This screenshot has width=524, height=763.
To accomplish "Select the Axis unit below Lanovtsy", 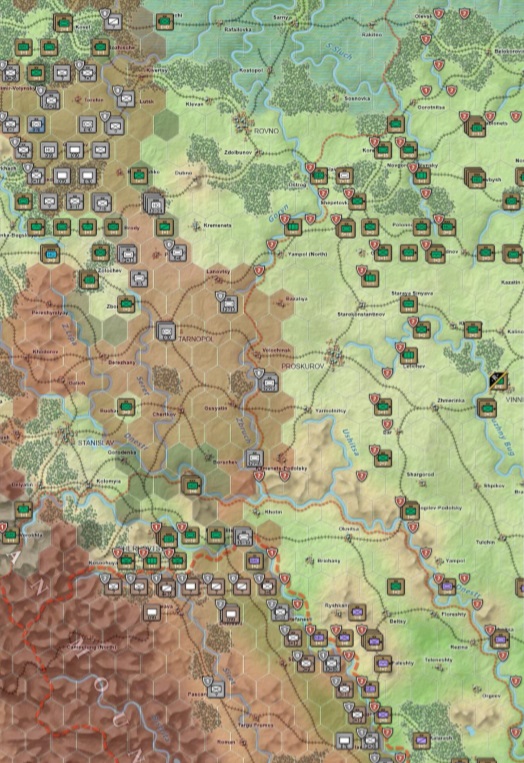I will click(x=228, y=304).
